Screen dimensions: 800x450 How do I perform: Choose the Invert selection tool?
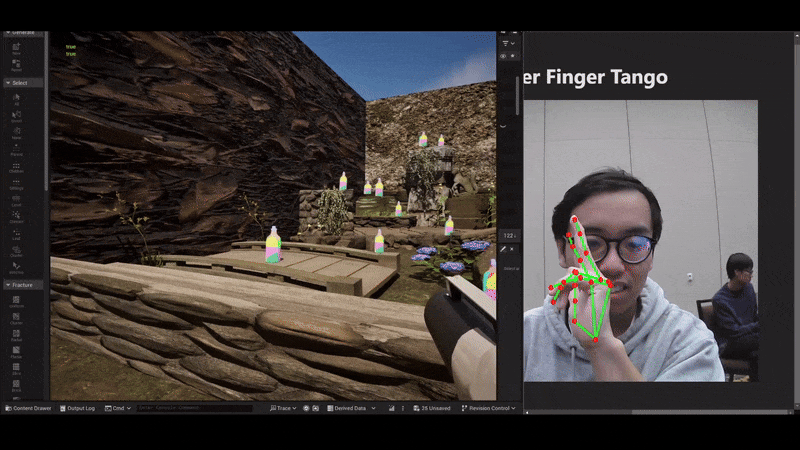click(16, 116)
